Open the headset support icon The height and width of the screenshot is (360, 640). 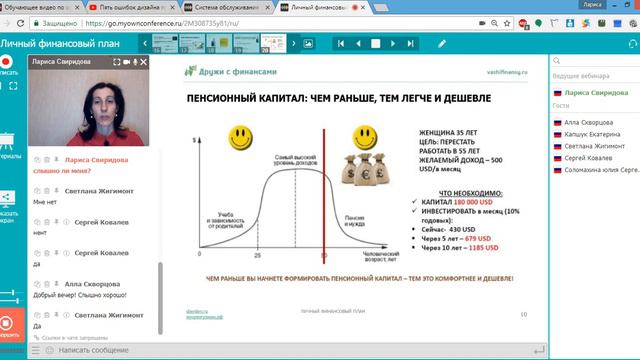point(633,44)
